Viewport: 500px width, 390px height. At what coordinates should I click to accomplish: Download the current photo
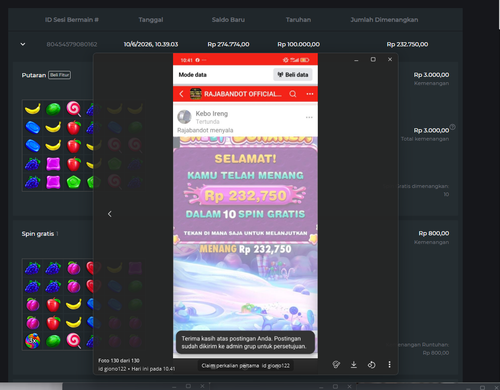[354, 365]
